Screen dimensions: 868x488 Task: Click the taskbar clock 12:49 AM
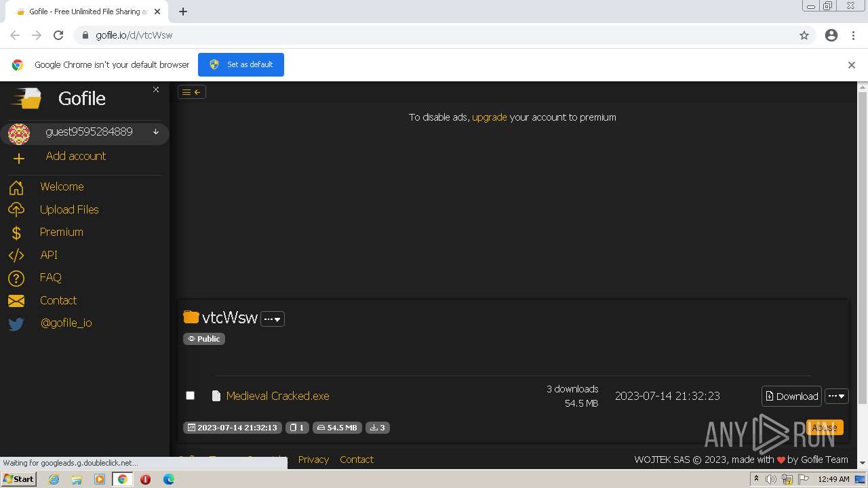point(833,479)
